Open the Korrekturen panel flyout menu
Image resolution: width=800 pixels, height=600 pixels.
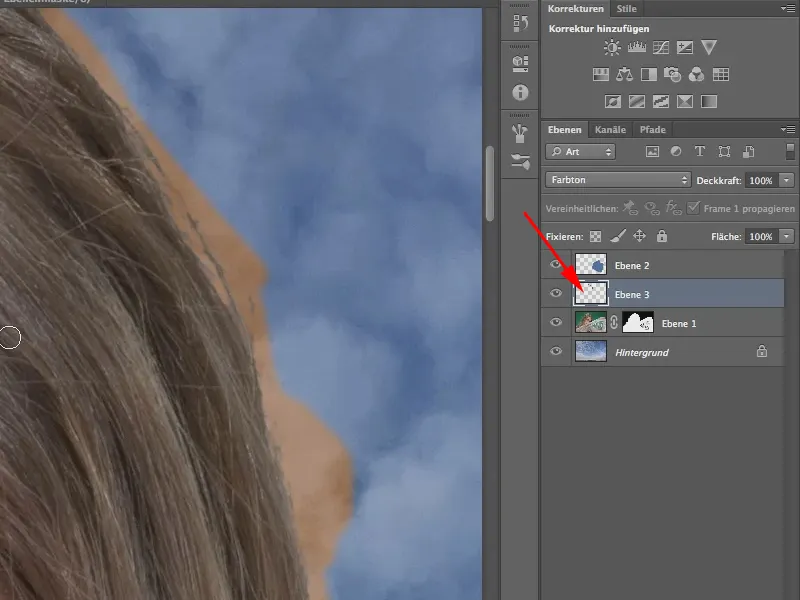(787, 8)
